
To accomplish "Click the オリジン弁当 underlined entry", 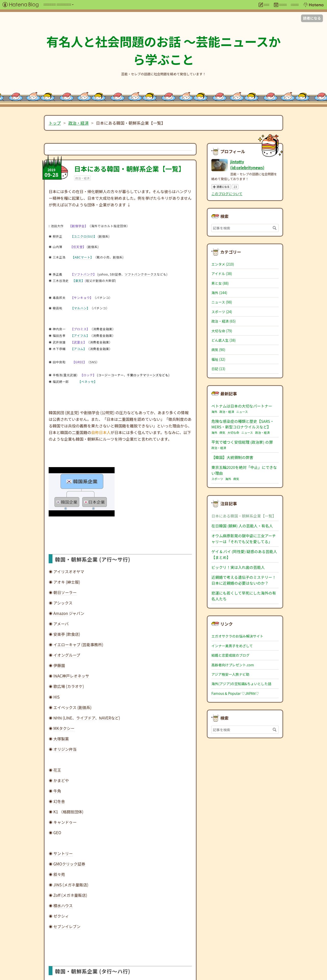I will pos(65,749).
